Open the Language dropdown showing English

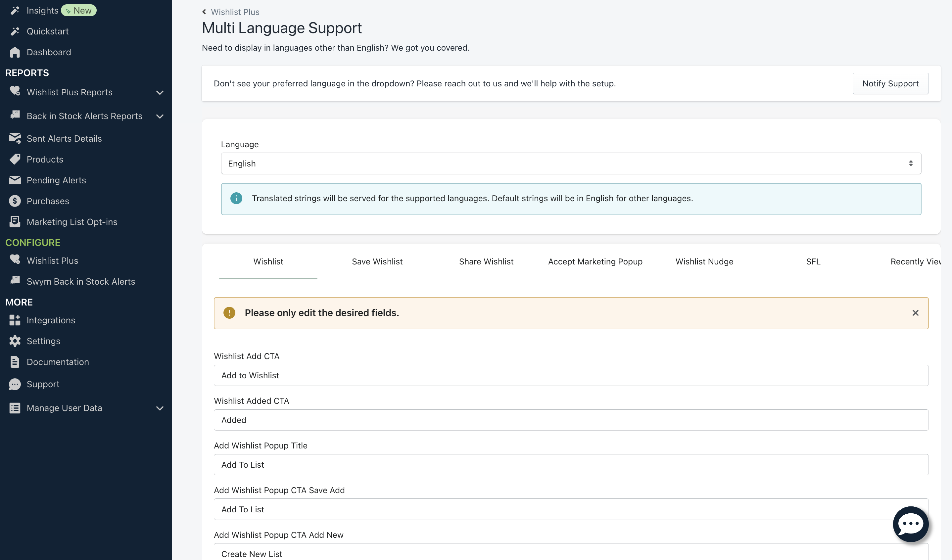coord(570,163)
